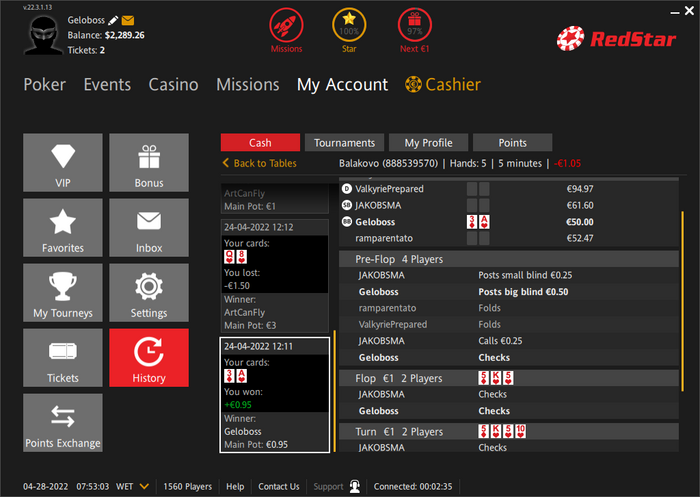Select the 24-04-2022 12:11 hand entry
This screenshot has width=700, height=497.
(x=275, y=395)
